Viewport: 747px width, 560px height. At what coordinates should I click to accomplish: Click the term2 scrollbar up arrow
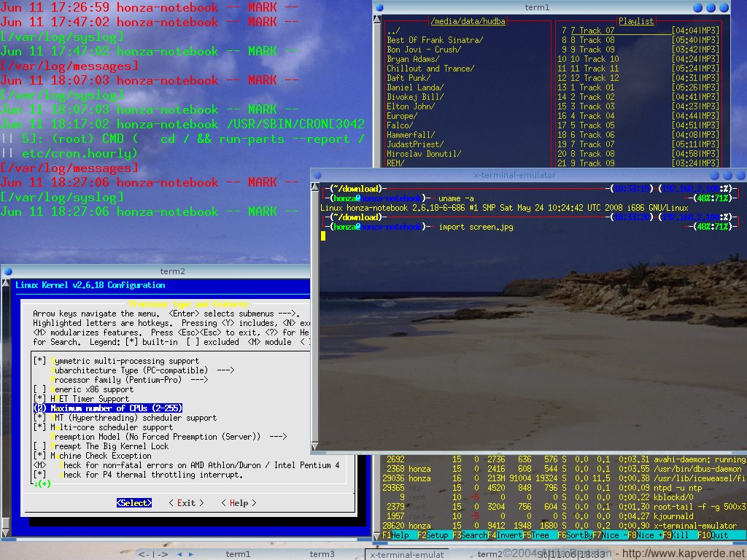pyautogui.click(x=5, y=284)
